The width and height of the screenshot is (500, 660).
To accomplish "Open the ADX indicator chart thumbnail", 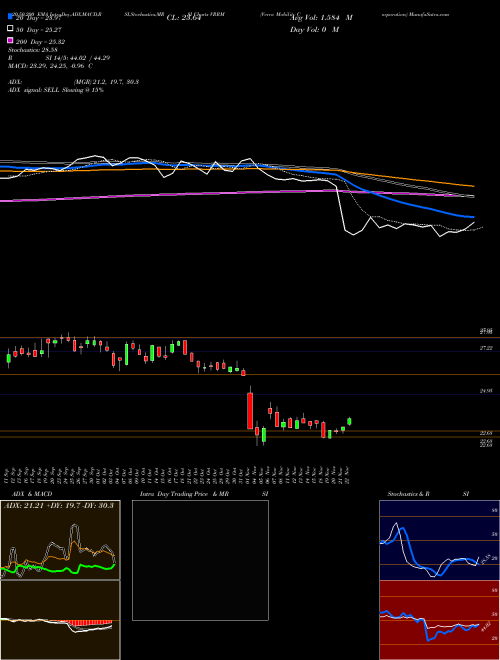I will point(60,540).
